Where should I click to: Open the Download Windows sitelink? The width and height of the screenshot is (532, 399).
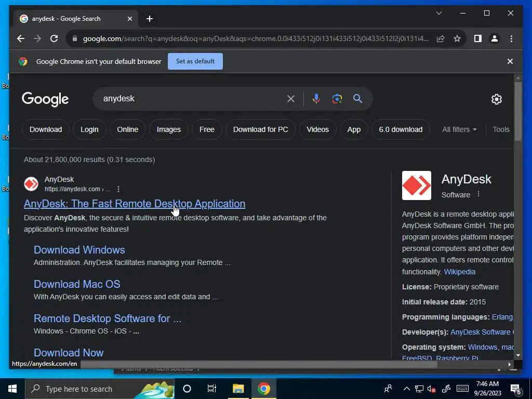(79, 250)
